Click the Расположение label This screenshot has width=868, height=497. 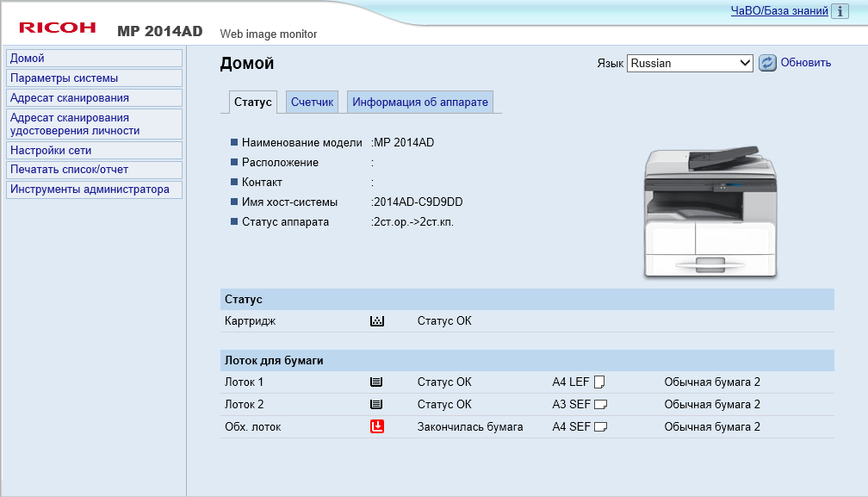pyautogui.click(x=280, y=163)
